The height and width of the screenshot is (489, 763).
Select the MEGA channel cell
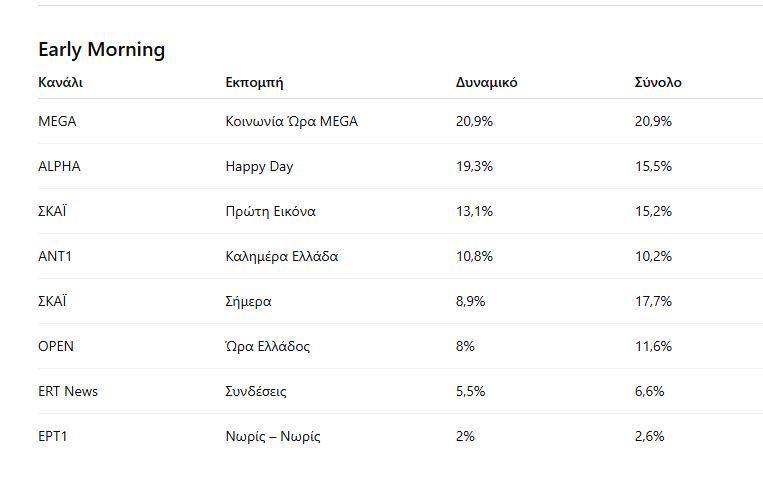click(57, 121)
